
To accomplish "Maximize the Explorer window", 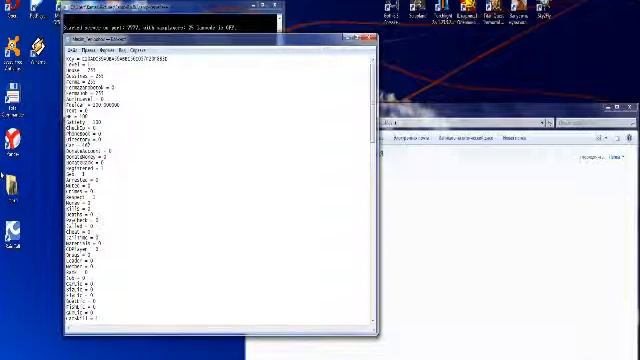I will (617, 107).
